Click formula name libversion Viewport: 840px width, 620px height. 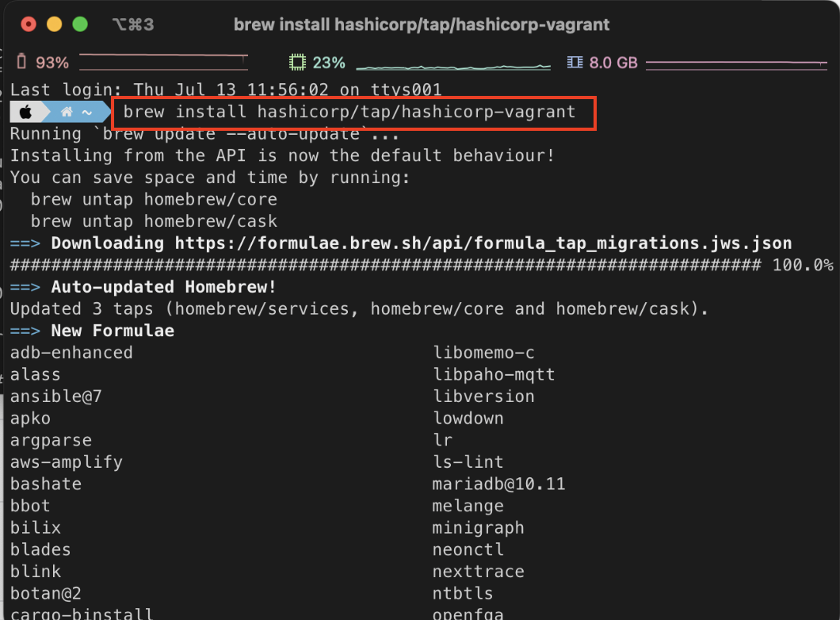tap(483, 396)
